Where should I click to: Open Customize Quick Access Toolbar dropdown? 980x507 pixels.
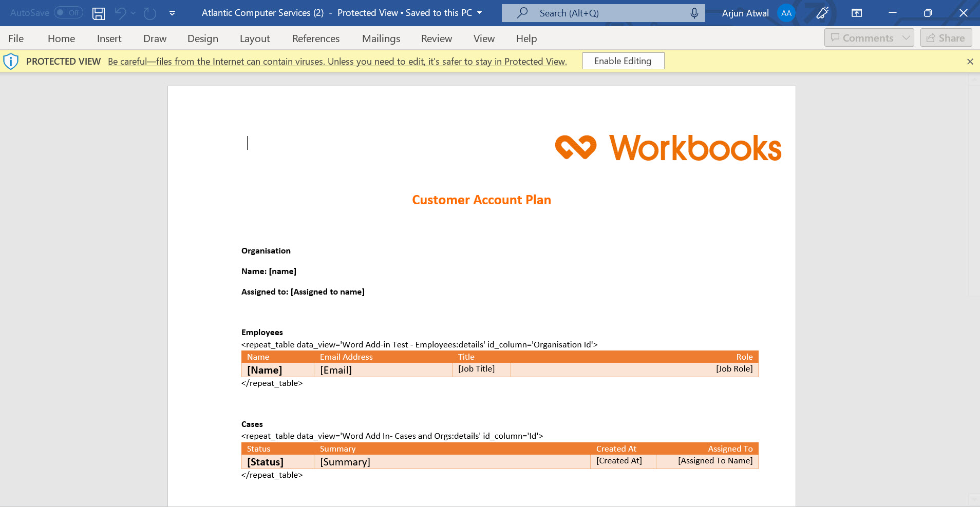tap(172, 13)
